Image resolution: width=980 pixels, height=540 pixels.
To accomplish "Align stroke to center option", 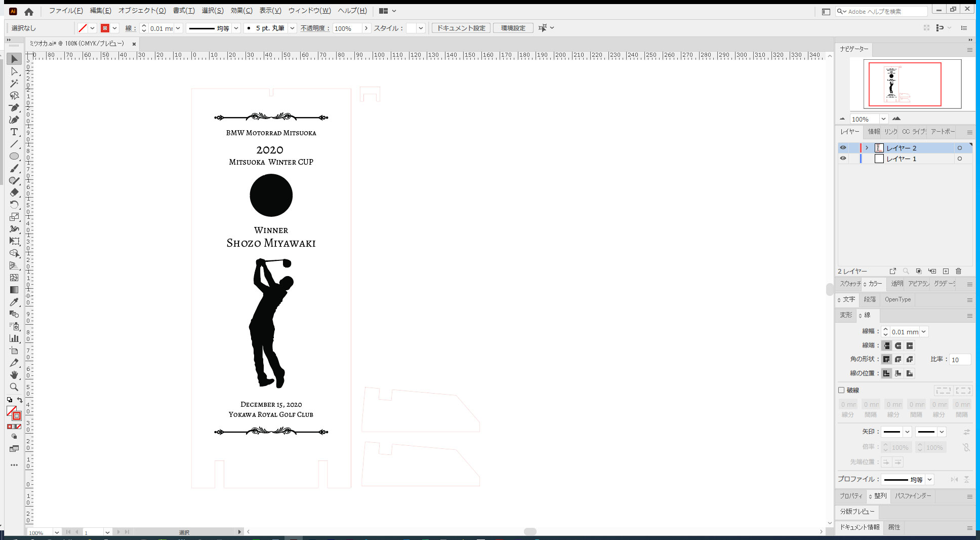I will [886, 373].
